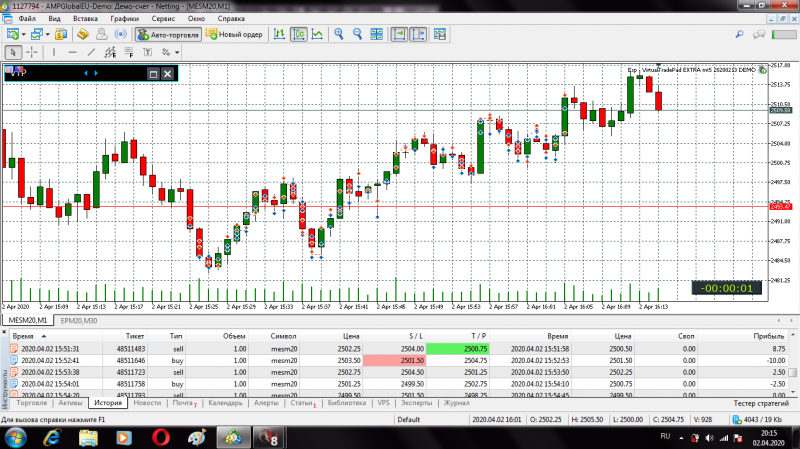Click the RU language indicator
The image size is (800, 449).
pyautogui.click(x=665, y=436)
